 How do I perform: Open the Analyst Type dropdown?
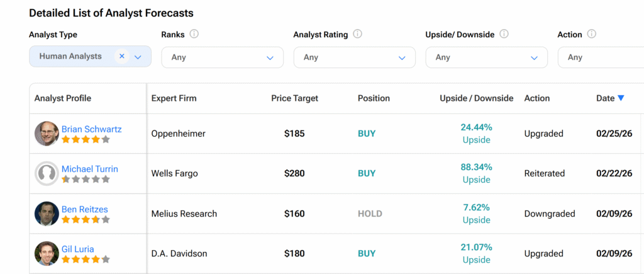click(x=138, y=57)
